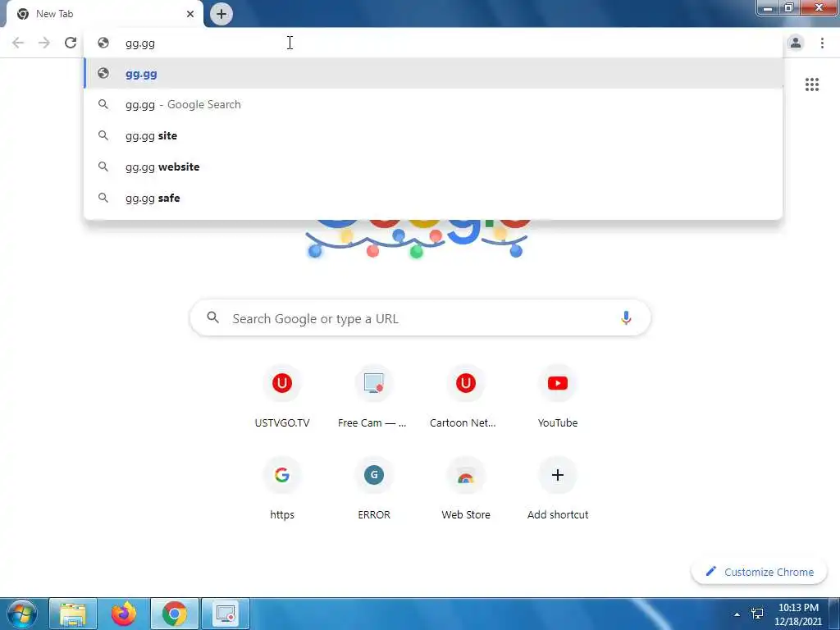Click the Google holiday doodle
The width and height of the screenshot is (840, 630).
click(x=418, y=239)
